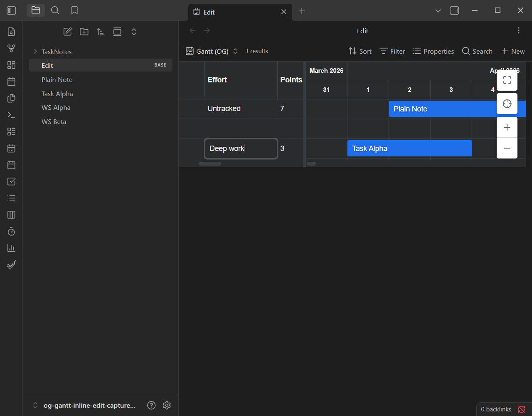Center the Gantt on today

(x=507, y=104)
